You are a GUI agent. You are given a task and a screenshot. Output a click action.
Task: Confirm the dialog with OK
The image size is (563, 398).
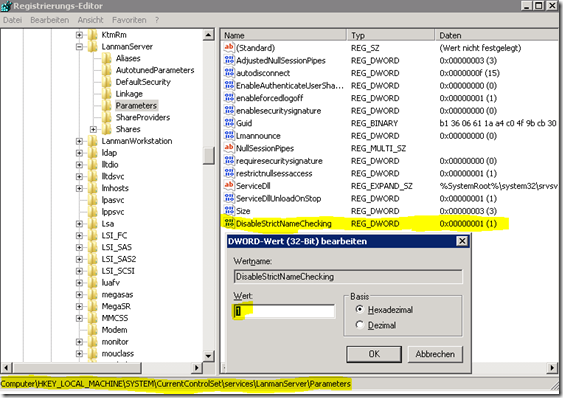click(374, 354)
